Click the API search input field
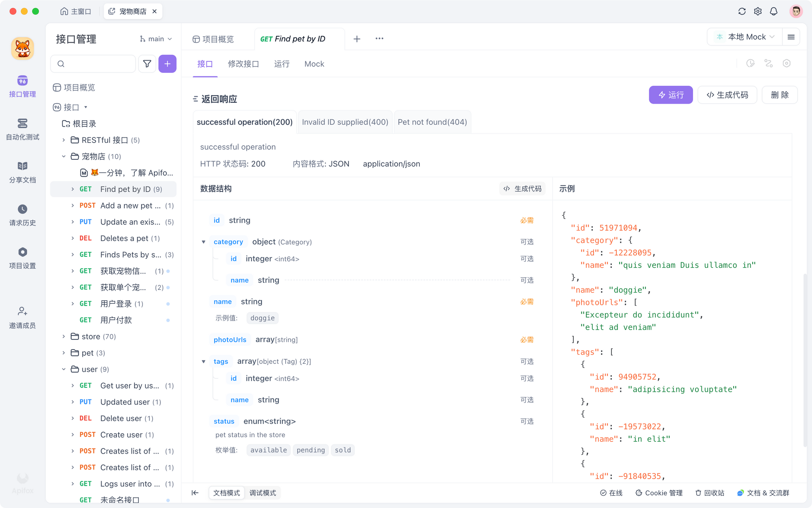Screen dimensions: 812x508 pyautogui.click(x=93, y=64)
